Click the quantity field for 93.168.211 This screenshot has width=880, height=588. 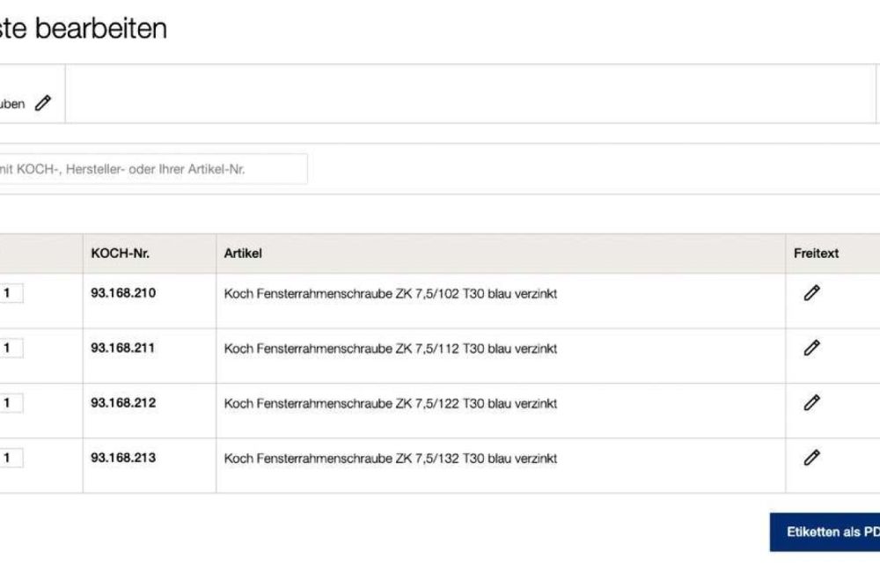(x=11, y=349)
